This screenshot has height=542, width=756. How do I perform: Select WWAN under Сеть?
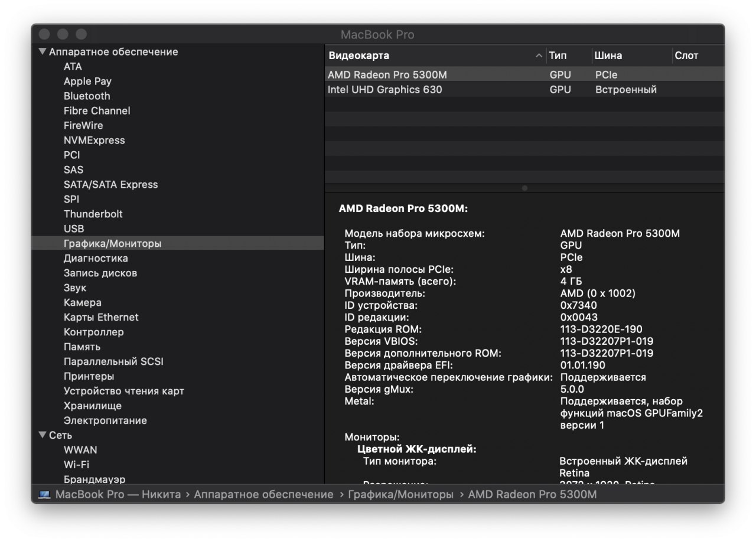pyautogui.click(x=80, y=450)
